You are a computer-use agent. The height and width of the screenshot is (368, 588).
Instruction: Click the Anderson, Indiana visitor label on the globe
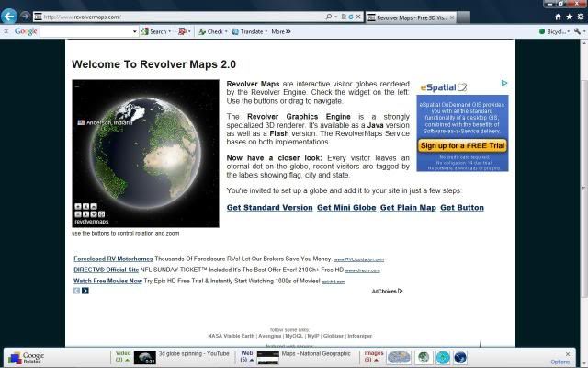coord(105,122)
